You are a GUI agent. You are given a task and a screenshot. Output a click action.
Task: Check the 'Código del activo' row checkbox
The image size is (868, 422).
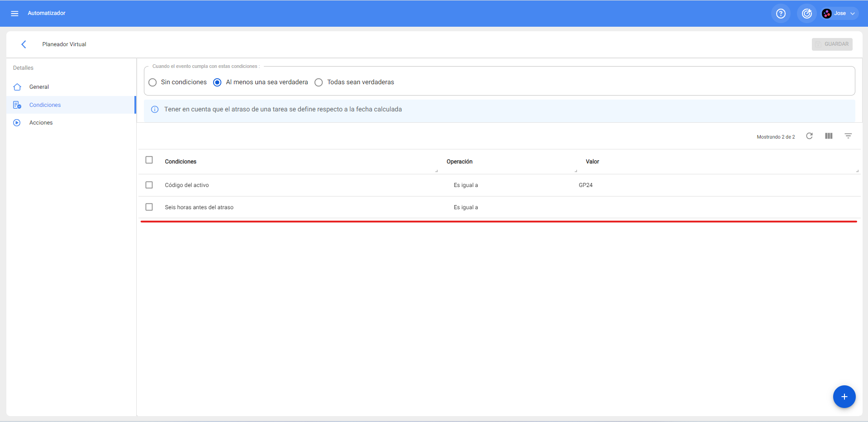[149, 185]
